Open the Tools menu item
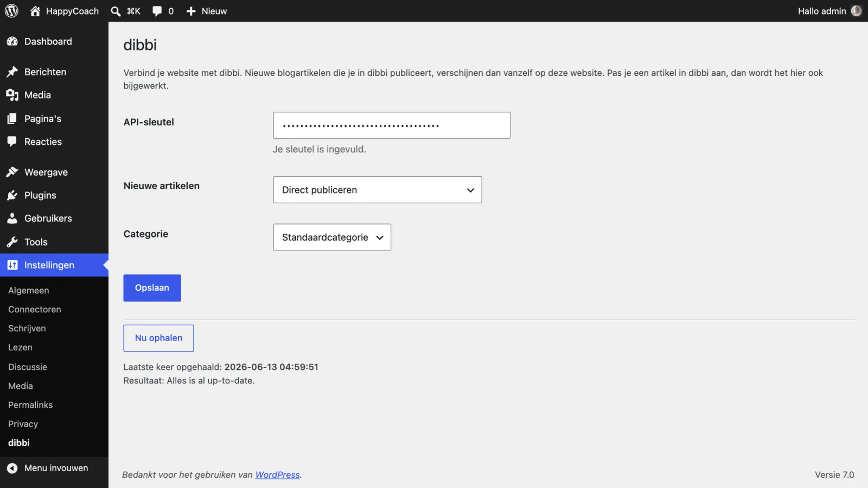The image size is (868, 488). (54, 242)
